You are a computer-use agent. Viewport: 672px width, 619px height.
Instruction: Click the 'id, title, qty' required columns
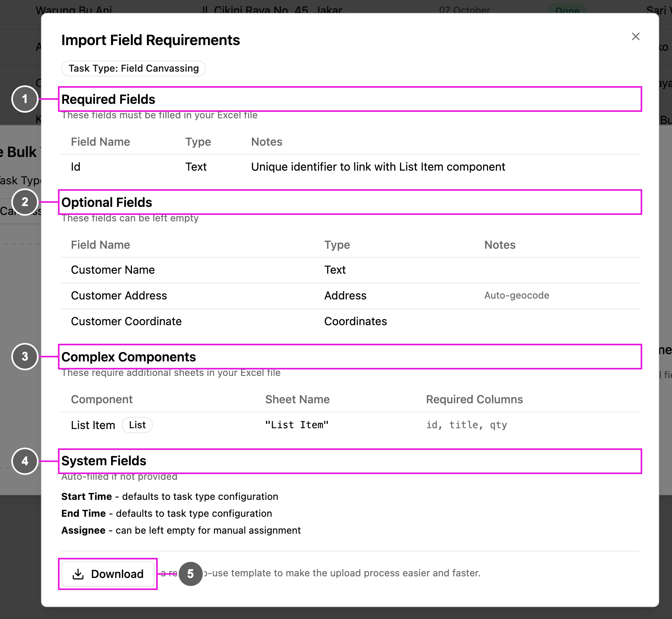(467, 425)
